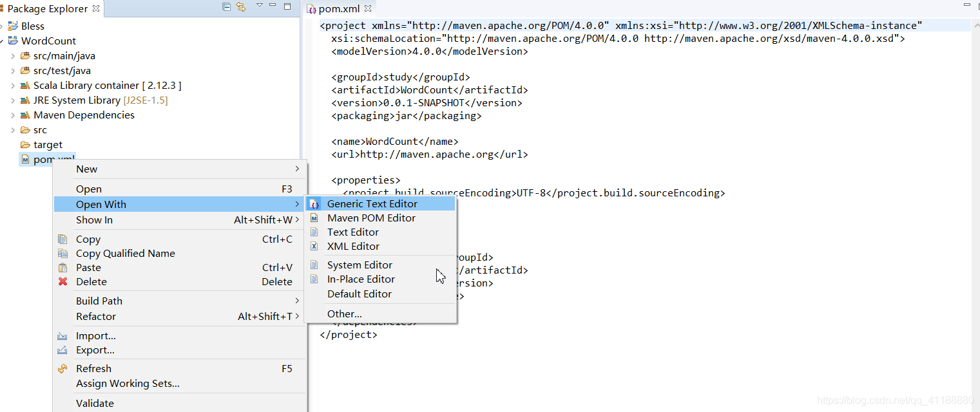Click the red Delete X icon
Image resolution: width=980 pixels, height=412 pixels.
pos(62,281)
